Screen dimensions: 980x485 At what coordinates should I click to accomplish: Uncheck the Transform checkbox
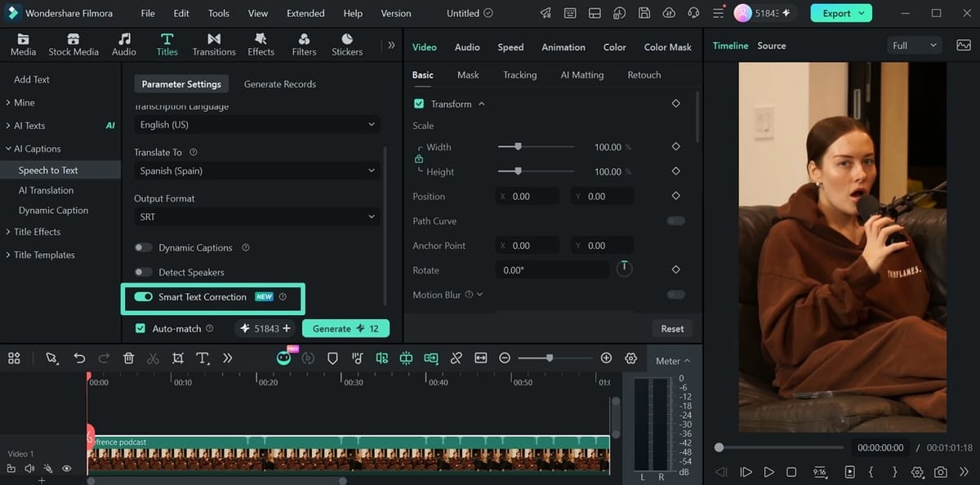point(419,104)
